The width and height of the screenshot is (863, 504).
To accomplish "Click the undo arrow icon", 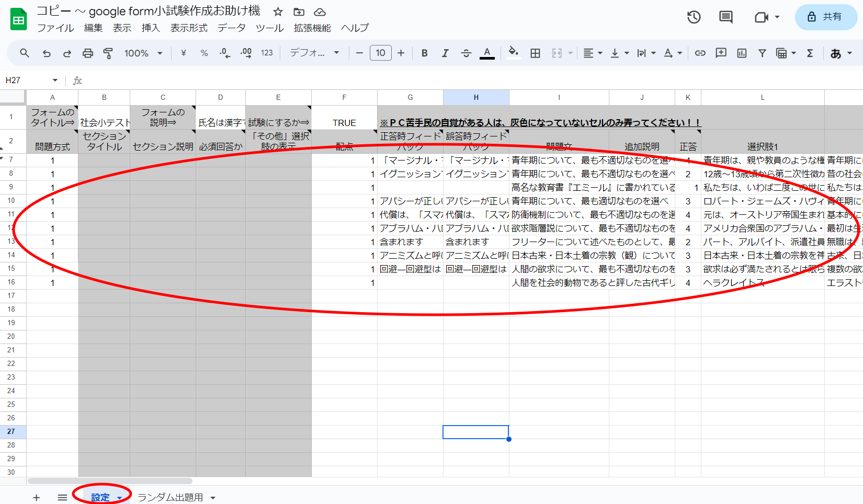I will coord(47,53).
